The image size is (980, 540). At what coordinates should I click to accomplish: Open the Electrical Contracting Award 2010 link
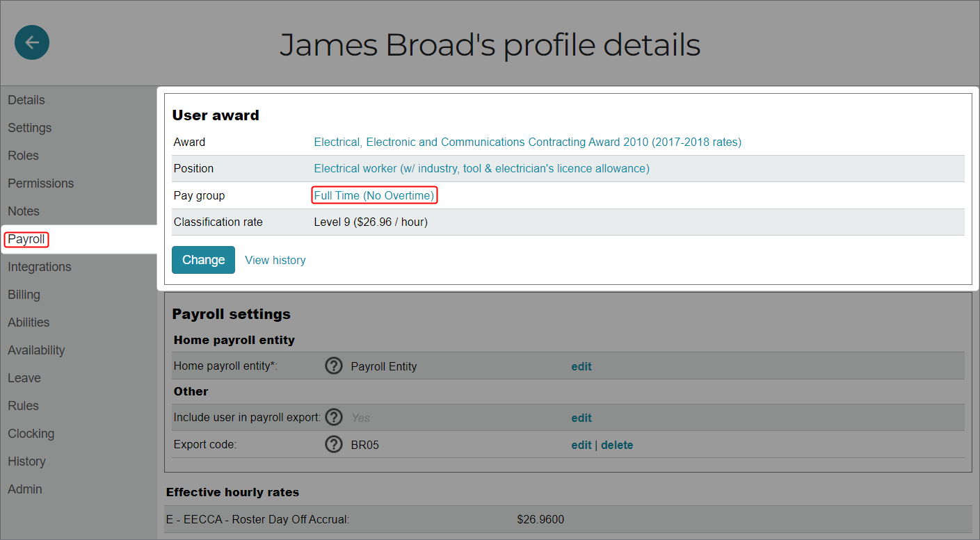pos(527,141)
